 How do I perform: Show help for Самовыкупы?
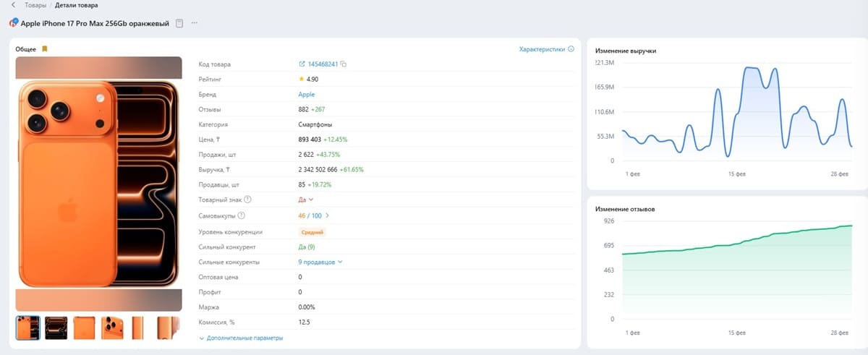241,215
